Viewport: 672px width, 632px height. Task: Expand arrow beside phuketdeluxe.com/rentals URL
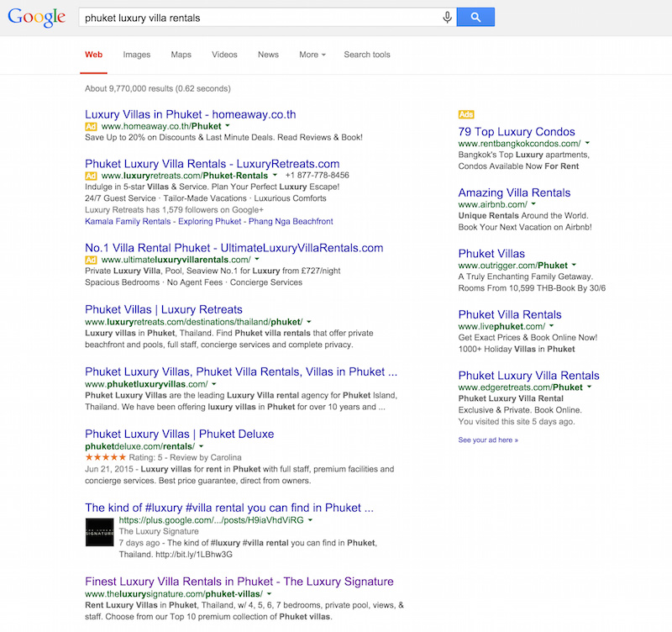(201, 446)
